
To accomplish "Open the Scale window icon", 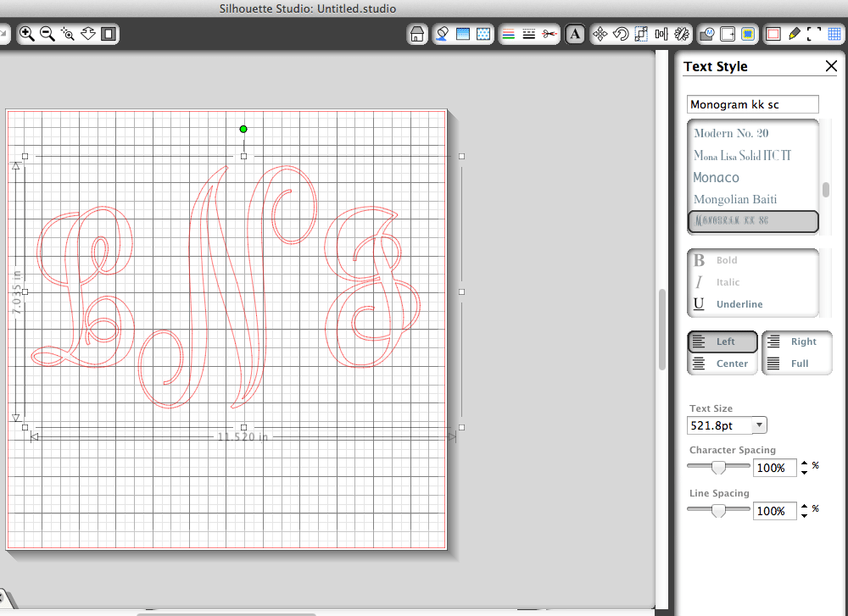I will click(x=641, y=35).
